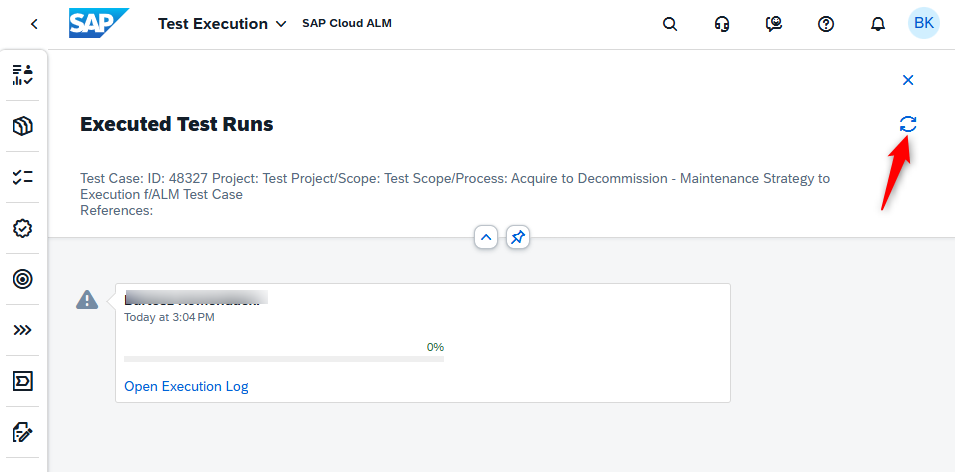Open Execution Log link
This screenshot has height=472, width=955.
click(186, 386)
